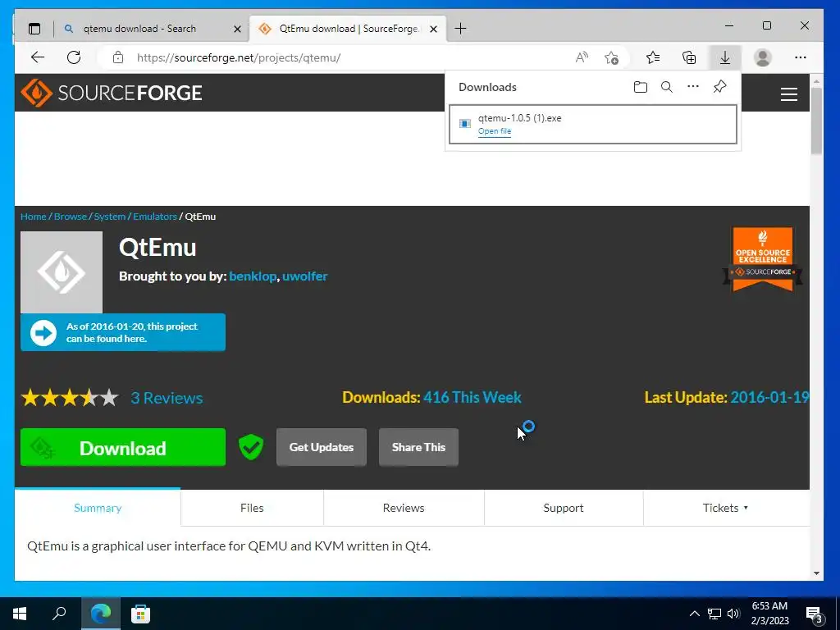Open the profile avatar icon

pos(762,57)
